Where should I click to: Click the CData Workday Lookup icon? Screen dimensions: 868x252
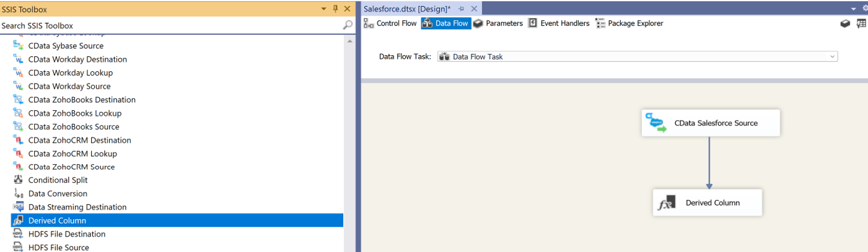coord(18,73)
